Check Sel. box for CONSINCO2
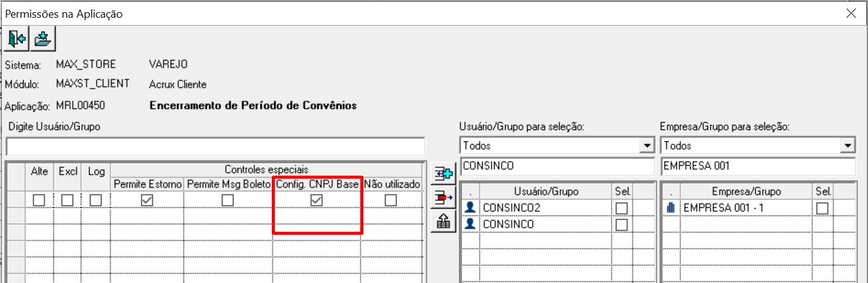 coord(622,209)
